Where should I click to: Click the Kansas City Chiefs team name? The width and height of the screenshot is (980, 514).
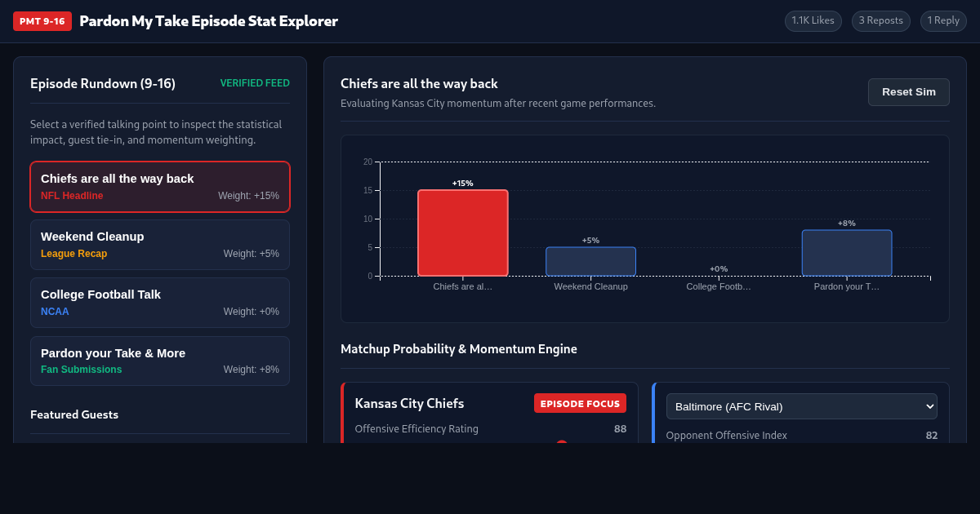(409, 403)
